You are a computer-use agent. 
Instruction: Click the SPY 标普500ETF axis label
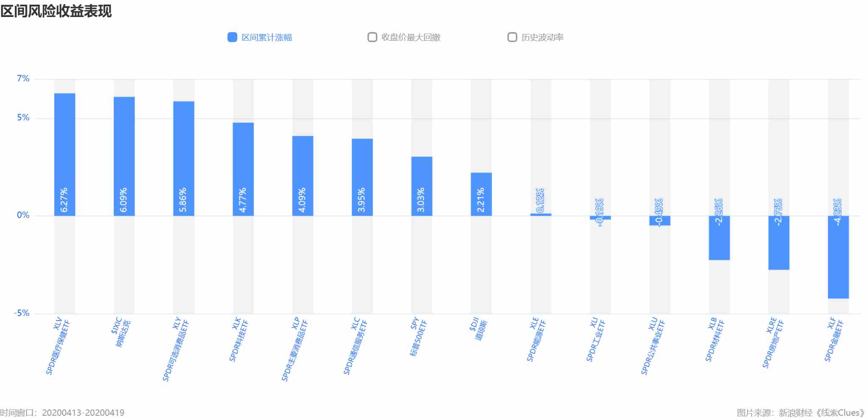(x=418, y=337)
